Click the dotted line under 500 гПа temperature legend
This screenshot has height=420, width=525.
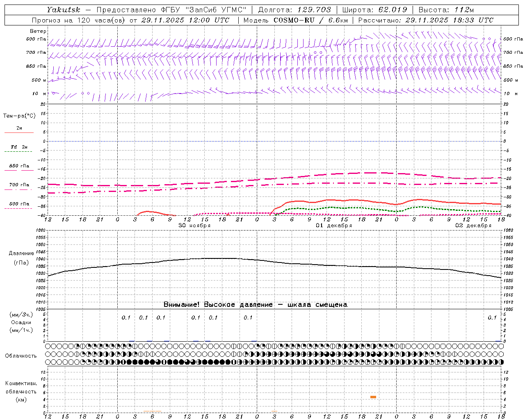18,208
